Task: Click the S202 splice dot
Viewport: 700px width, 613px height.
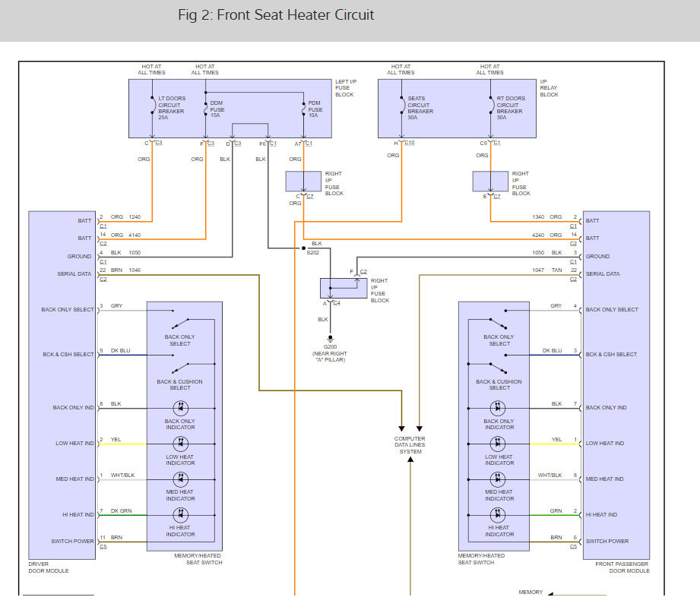Action: click(303, 248)
